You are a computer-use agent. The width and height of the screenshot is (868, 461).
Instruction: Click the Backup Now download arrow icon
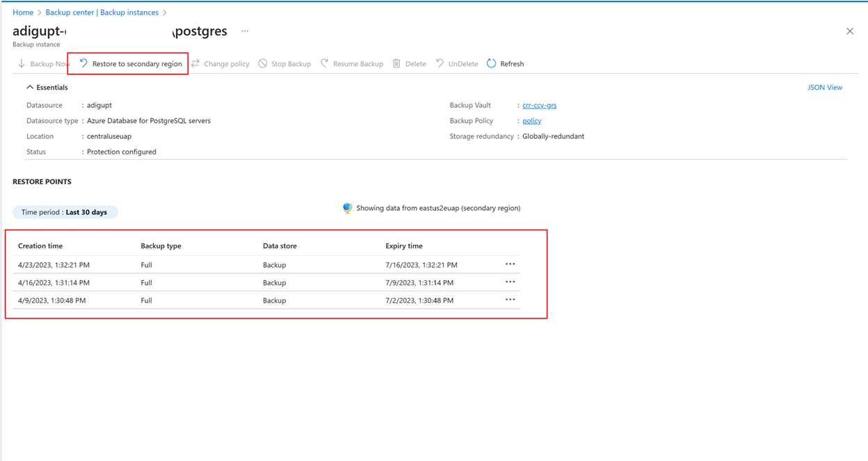[22, 63]
